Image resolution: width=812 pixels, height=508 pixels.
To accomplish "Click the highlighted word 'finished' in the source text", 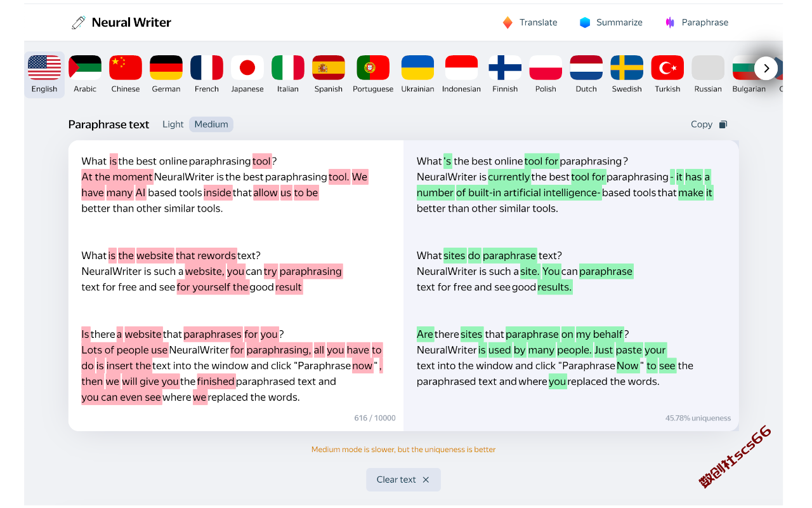I will point(216,381).
